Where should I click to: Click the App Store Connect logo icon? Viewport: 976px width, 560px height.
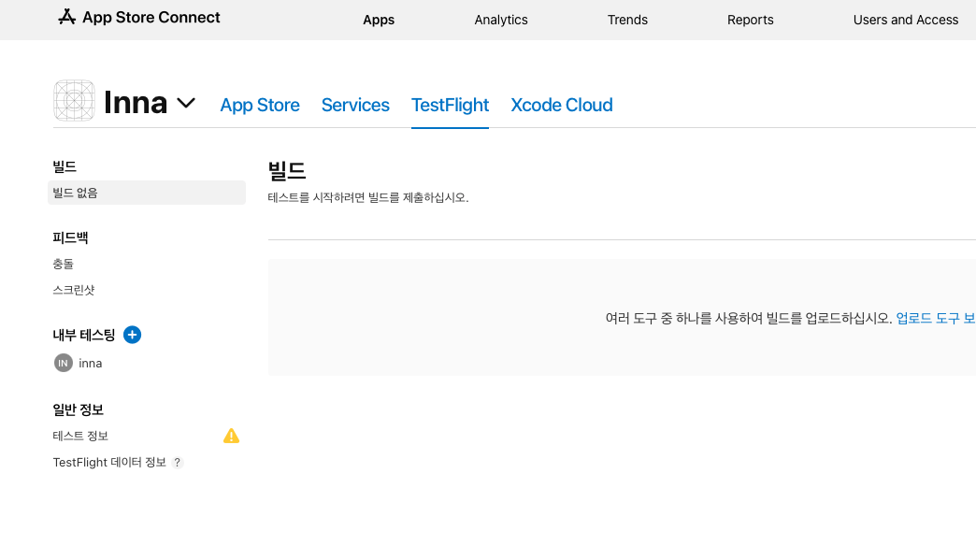[66, 18]
